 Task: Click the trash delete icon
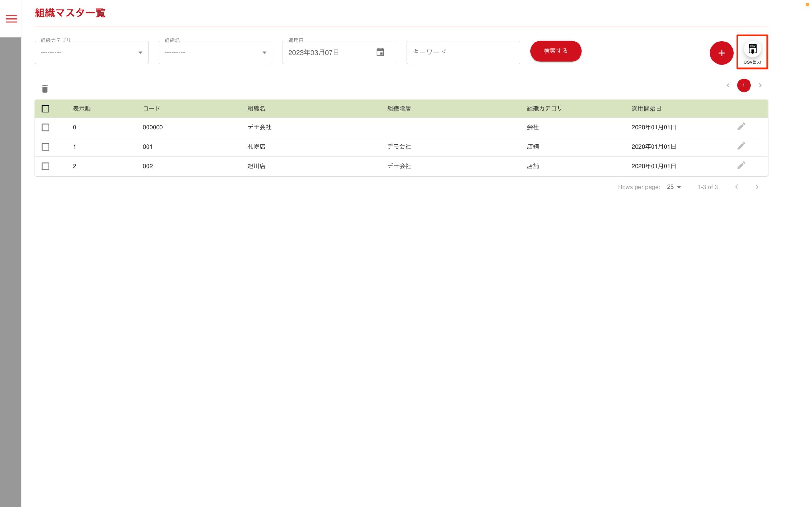tap(45, 88)
